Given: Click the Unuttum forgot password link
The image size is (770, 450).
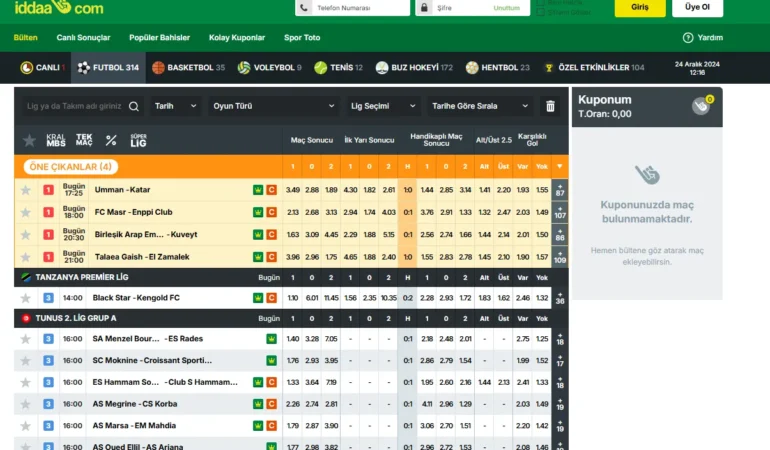Looking at the screenshot, I should pyautogui.click(x=506, y=8).
